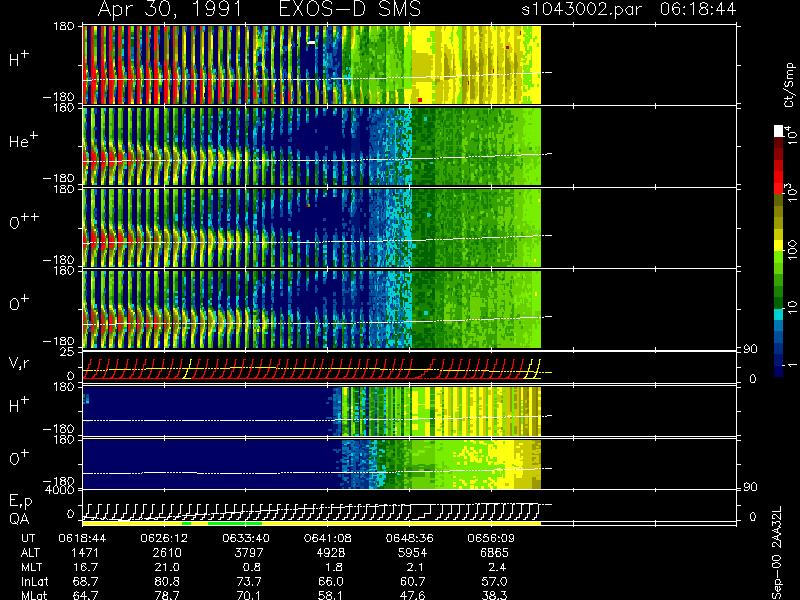Click the He+ spectrogram panel

point(312,146)
